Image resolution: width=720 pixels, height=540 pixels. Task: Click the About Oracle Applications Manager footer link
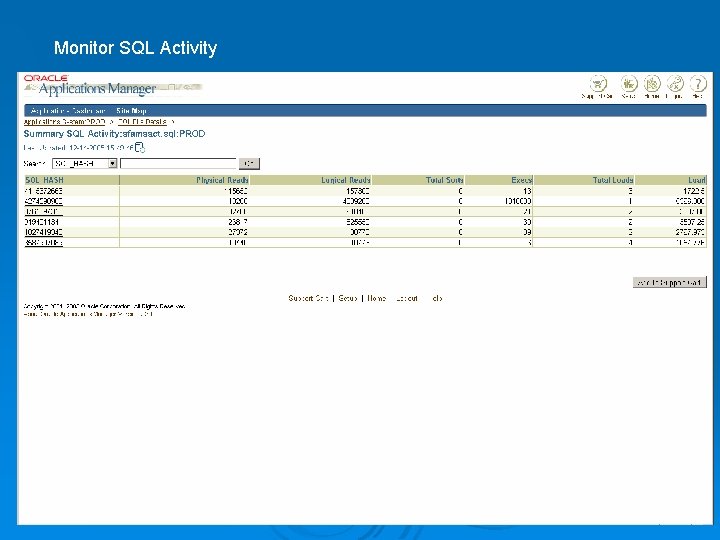coord(88,314)
